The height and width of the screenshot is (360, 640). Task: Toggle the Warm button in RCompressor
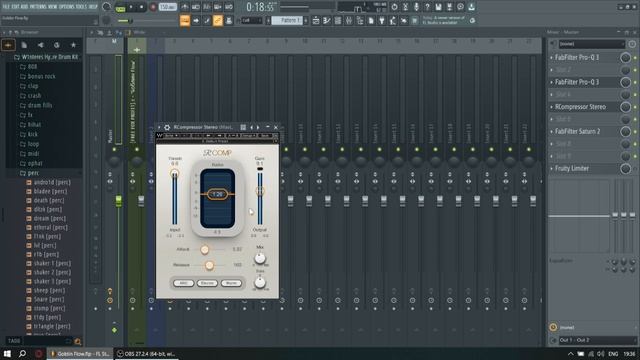click(231, 283)
